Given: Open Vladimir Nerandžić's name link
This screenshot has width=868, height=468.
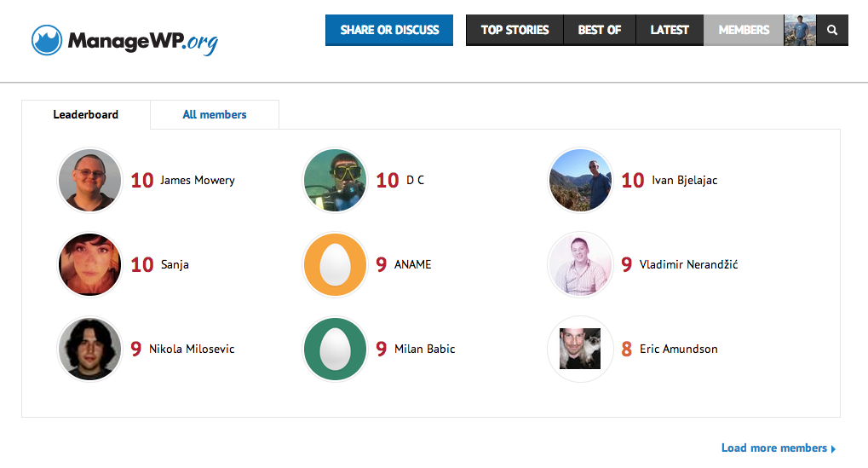Looking at the screenshot, I should click(688, 264).
